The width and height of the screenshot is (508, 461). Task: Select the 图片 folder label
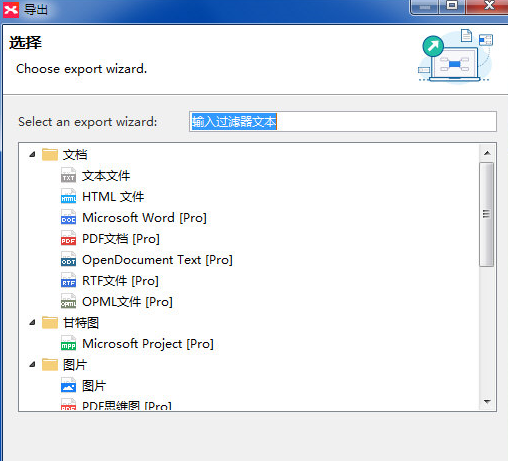[x=75, y=365]
